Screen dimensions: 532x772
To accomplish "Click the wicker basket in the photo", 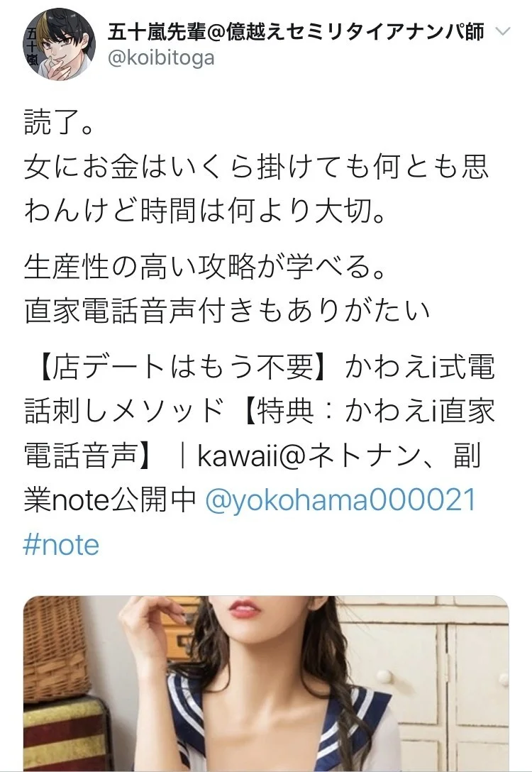I will pyautogui.click(x=57, y=650).
